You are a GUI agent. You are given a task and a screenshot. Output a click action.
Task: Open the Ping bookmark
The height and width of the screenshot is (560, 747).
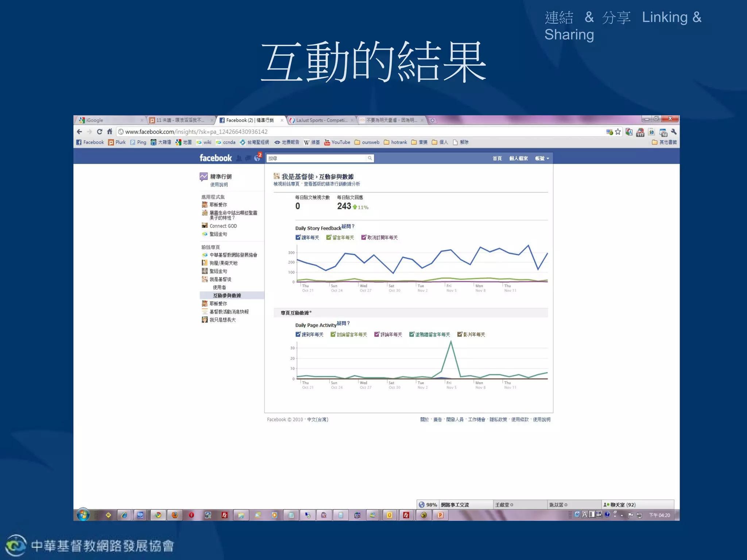coord(138,142)
